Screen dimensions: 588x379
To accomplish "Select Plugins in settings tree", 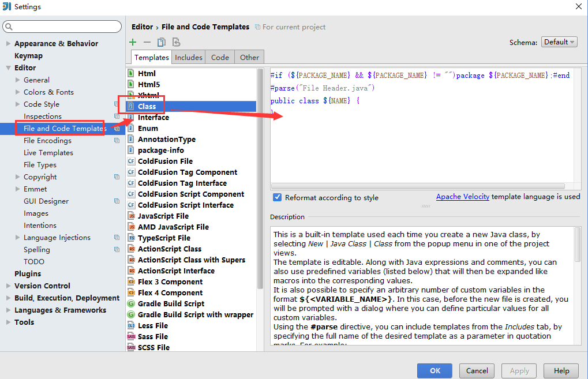I will tap(28, 273).
